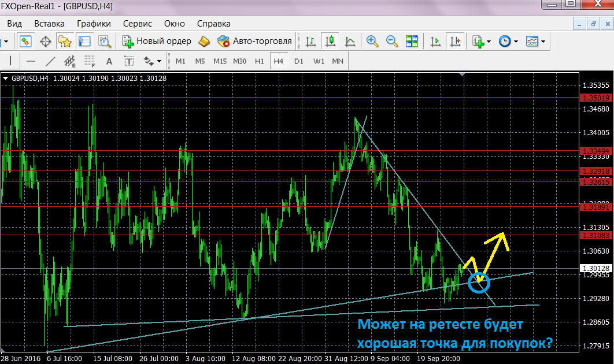Click the Новый ордер button
Screen dimensions: 614x364
click(x=157, y=41)
